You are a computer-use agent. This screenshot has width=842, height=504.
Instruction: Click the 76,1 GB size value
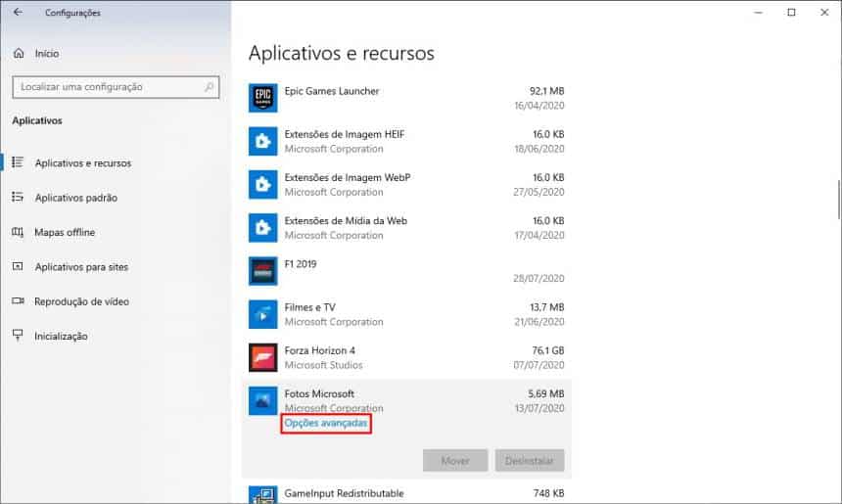pos(547,350)
